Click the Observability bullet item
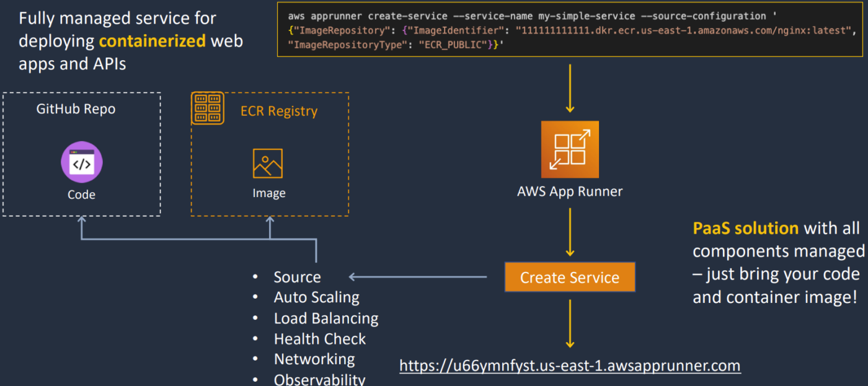 click(319, 379)
